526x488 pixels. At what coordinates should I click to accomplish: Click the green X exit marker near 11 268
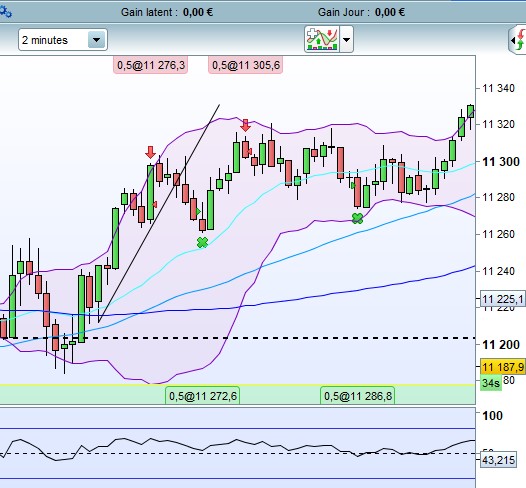click(x=357, y=219)
